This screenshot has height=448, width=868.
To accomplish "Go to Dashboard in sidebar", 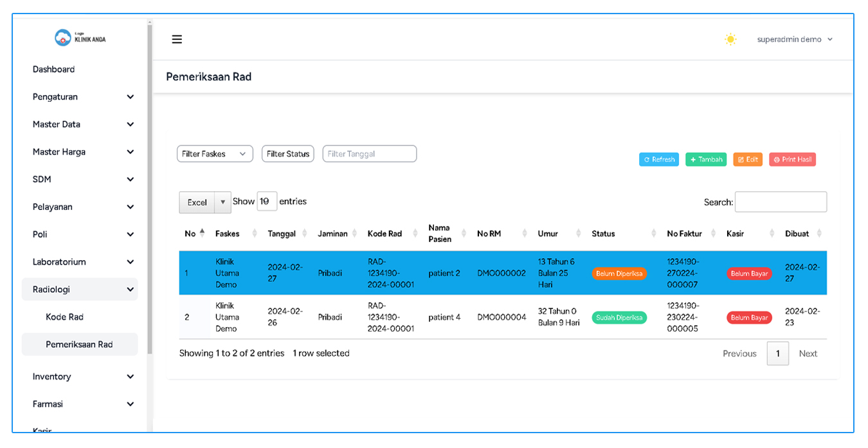I will tap(54, 70).
